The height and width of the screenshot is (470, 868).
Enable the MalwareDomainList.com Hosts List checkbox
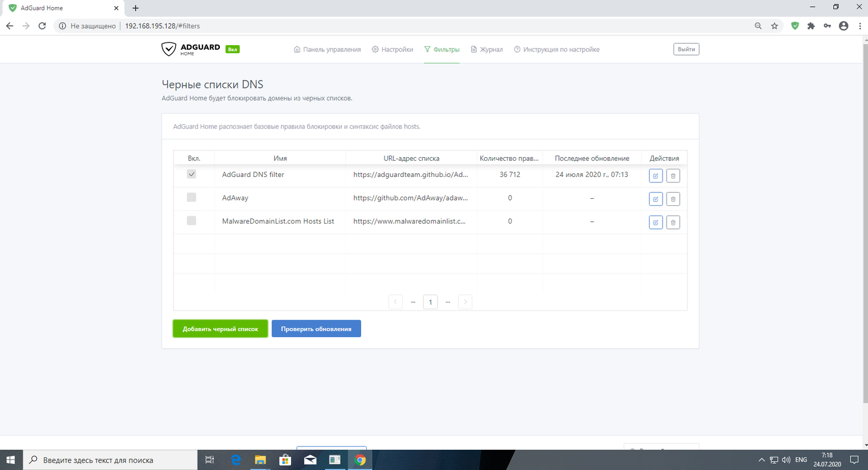click(x=192, y=221)
